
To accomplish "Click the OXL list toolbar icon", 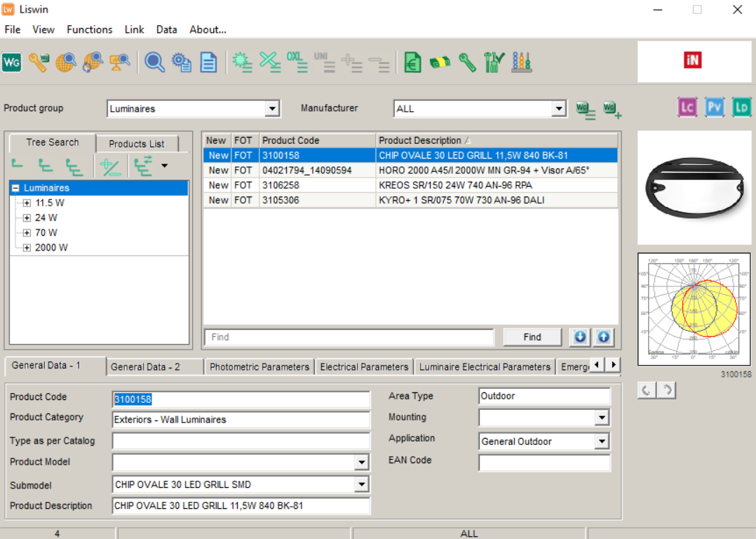I will pos(297,62).
